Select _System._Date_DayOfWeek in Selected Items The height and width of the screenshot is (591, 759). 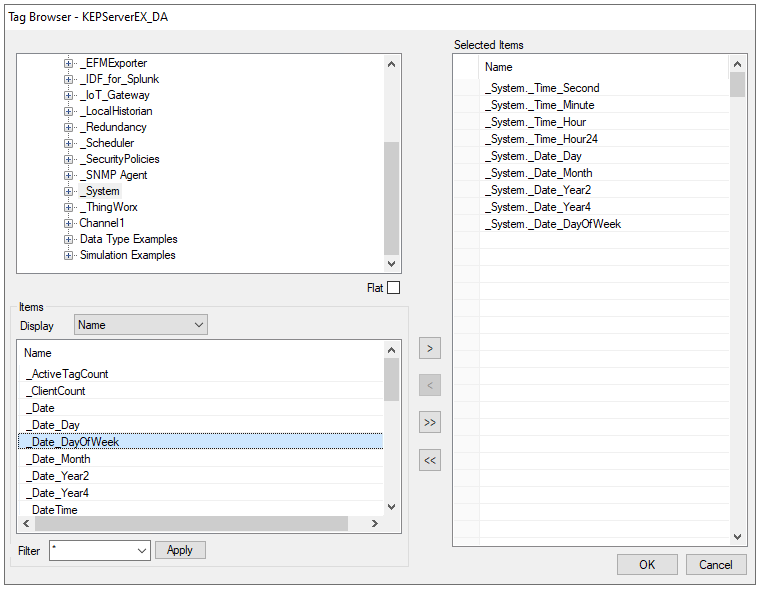point(592,224)
